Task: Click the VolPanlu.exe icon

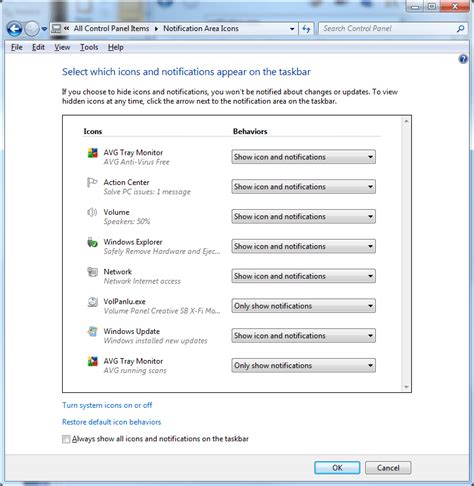Action: [x=92, y=302]
